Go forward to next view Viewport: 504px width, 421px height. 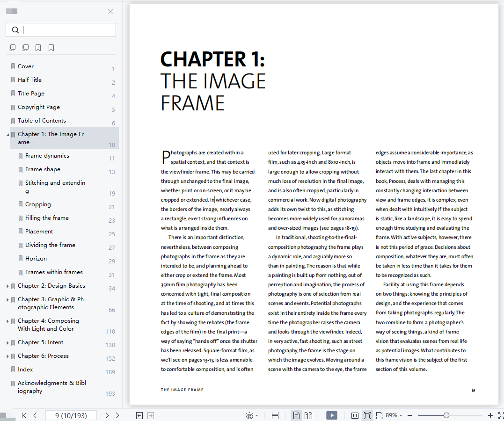point(150,415)
